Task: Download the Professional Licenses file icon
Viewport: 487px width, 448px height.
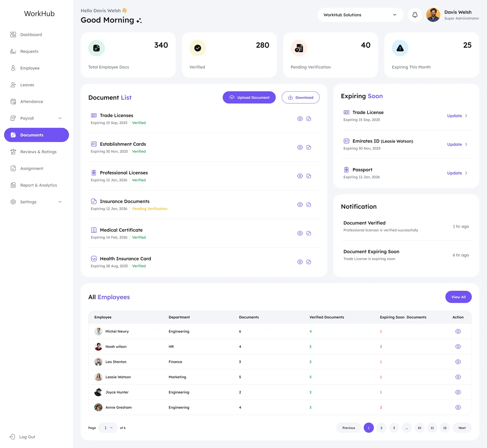Action: click(309, 176)
